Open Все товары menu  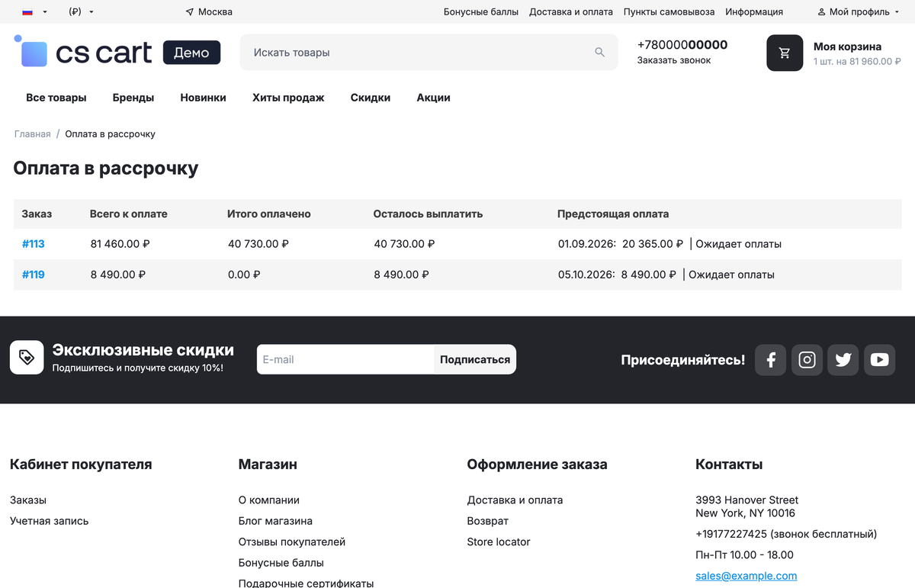click(56, 98)
